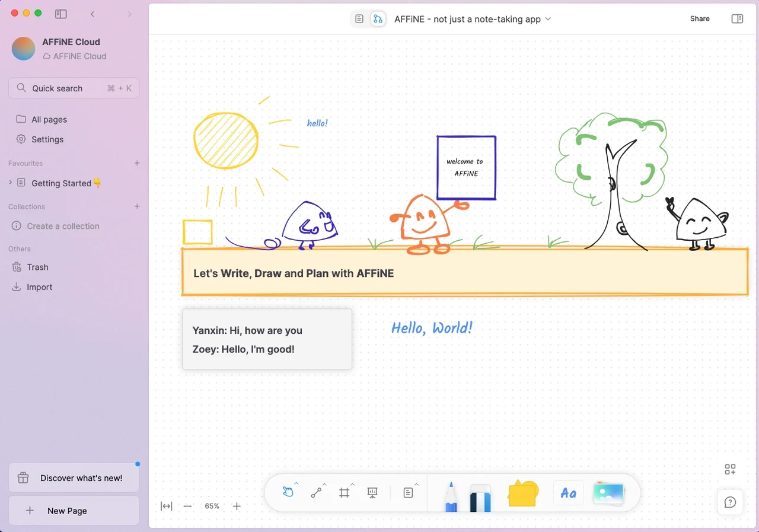Select the image insert tool
Image resolution: width=759 pixels, height=532 pixels.
pyautogui.click(x=609, y=493)
